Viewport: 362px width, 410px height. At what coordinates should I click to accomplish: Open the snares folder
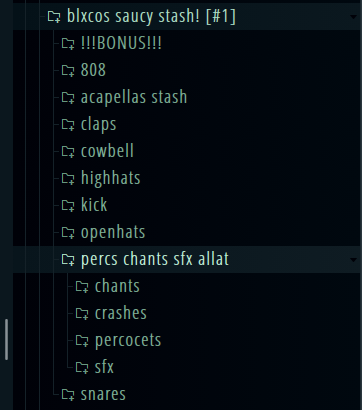pyautogui.click(x=103, y=394)
